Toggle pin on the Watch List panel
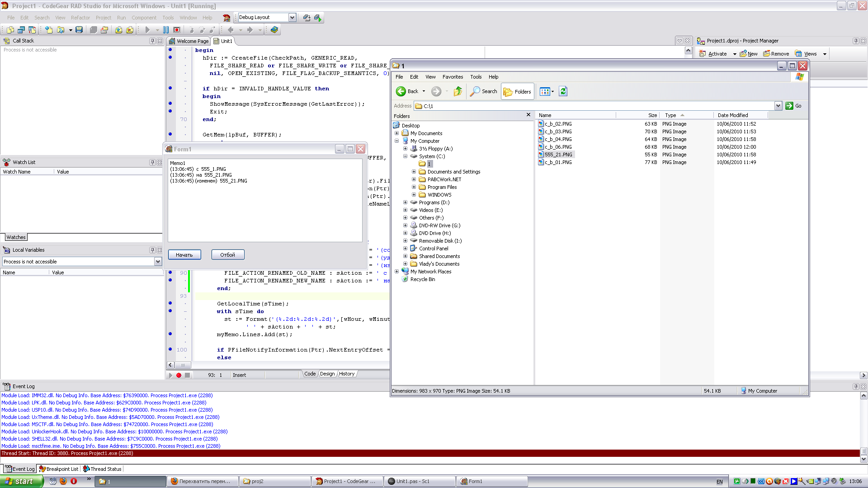The height and width of the screenshot is (488, 868). (152, 162)
